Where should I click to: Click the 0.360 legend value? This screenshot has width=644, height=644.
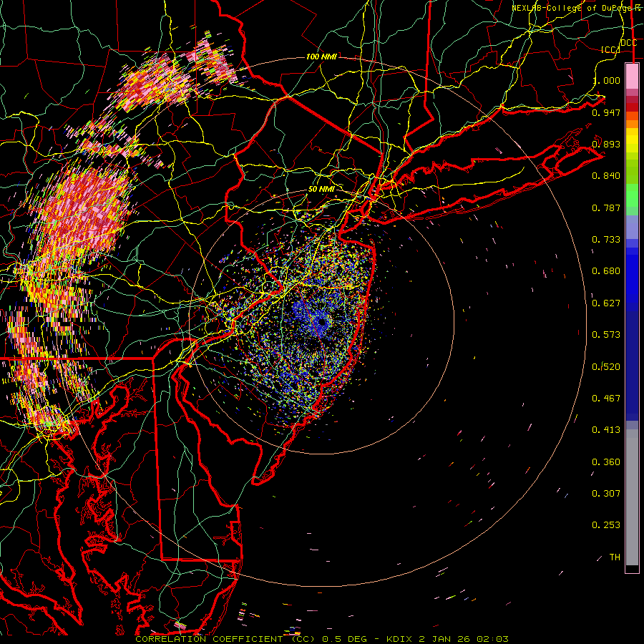(x=606, y=462)
